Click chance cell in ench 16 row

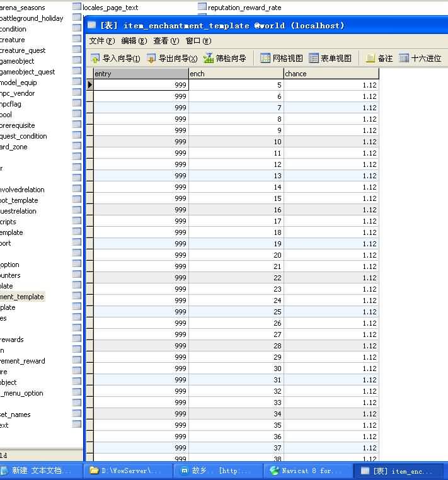tap(331, 209)
